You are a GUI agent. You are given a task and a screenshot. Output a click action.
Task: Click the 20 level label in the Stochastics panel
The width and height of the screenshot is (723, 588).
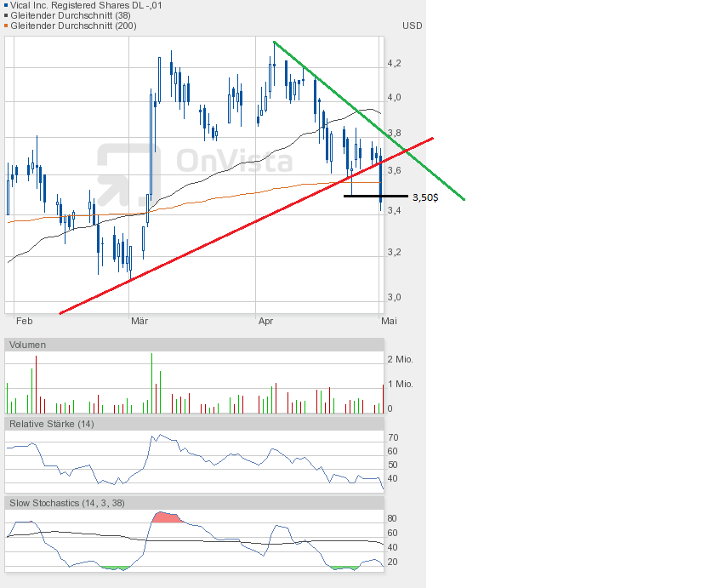pos(392,562)
